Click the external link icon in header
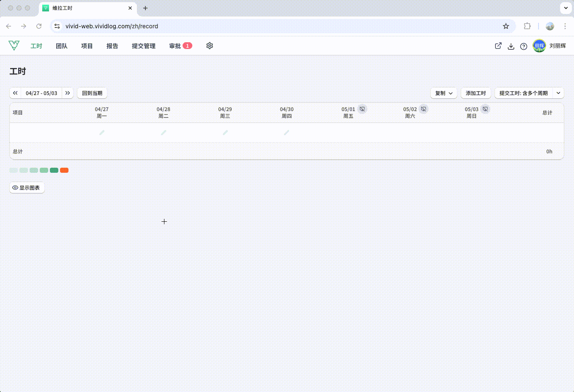 click(498, 46)
